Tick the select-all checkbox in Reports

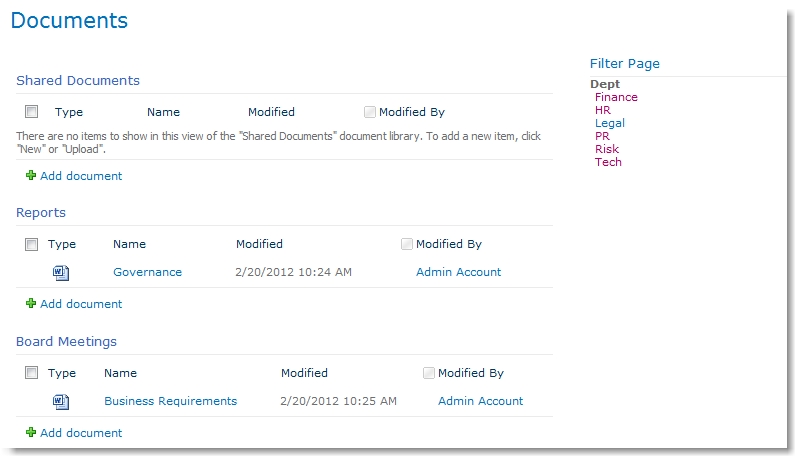click(32, 244)
